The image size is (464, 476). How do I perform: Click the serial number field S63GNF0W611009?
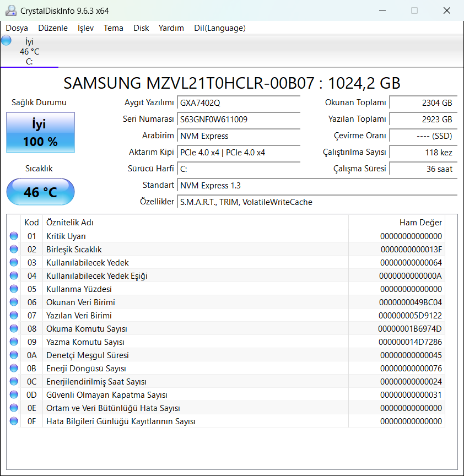pyautogui.click(x=239, y=120)
